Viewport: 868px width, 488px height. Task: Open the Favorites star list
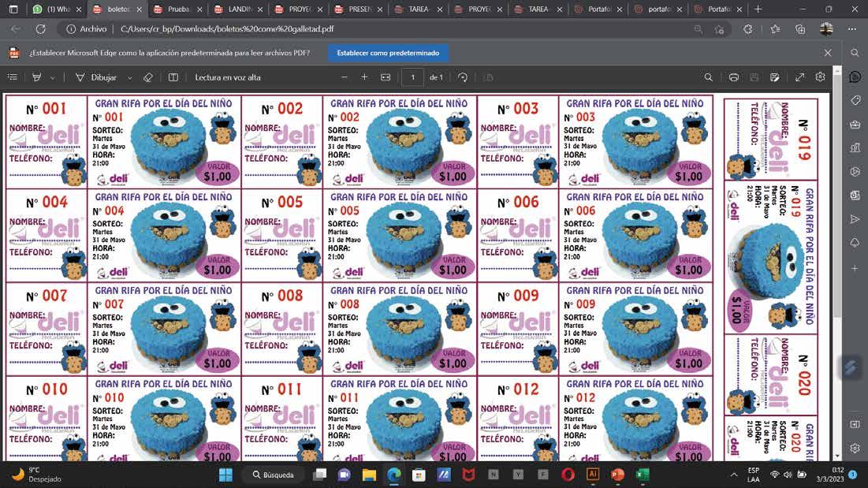coord(775,28)
